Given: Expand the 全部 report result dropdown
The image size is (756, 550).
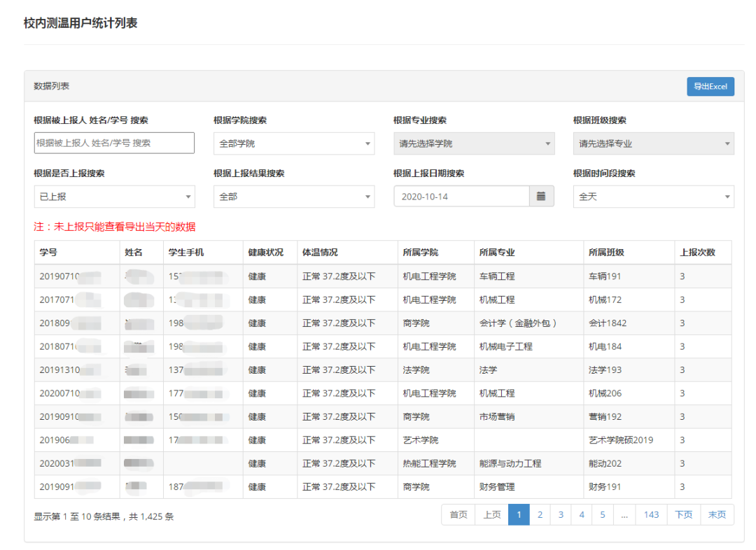Looking at the screenshot, I should coord(294,197).
